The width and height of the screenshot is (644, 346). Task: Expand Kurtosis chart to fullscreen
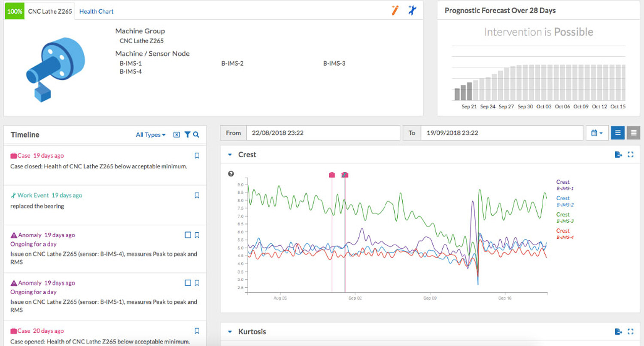click(630, 332)
